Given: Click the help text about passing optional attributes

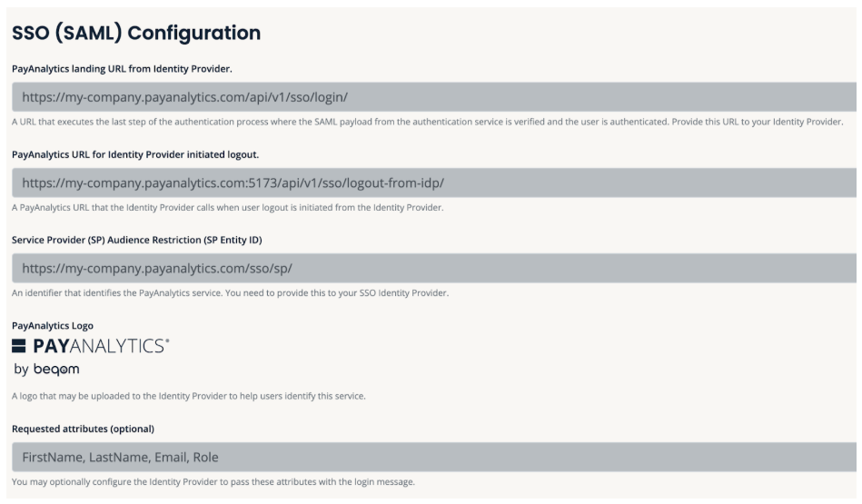Looking at the screenshot, I should pos(213,481).
